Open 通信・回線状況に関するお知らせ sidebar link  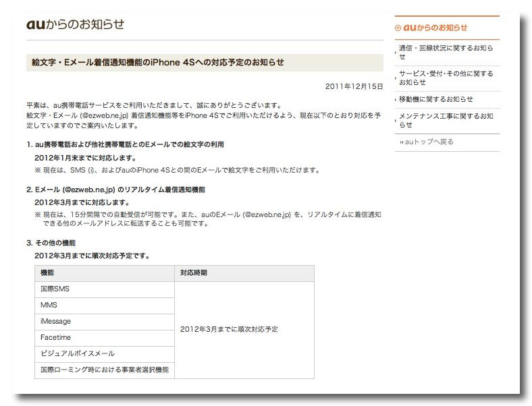click(446, 52)
